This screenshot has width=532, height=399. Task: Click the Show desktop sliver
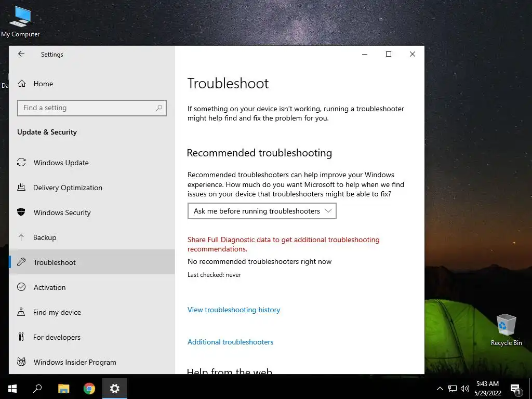(530, 389)
